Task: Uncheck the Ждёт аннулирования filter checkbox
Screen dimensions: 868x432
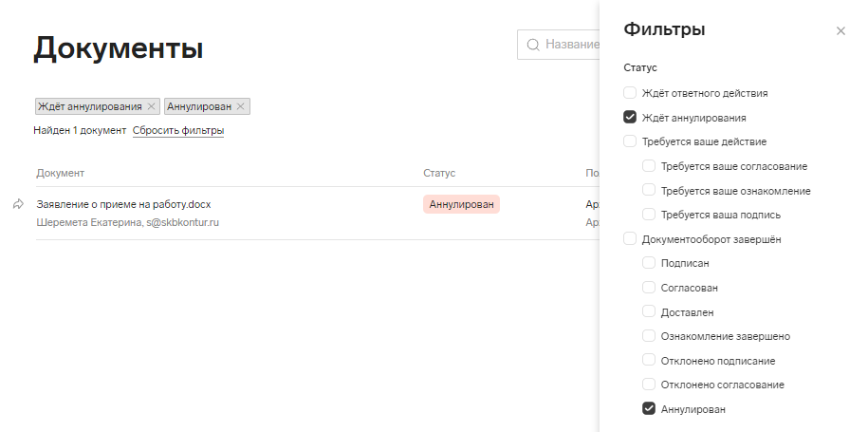Action: pyautogui.click(x=630, y=118)
